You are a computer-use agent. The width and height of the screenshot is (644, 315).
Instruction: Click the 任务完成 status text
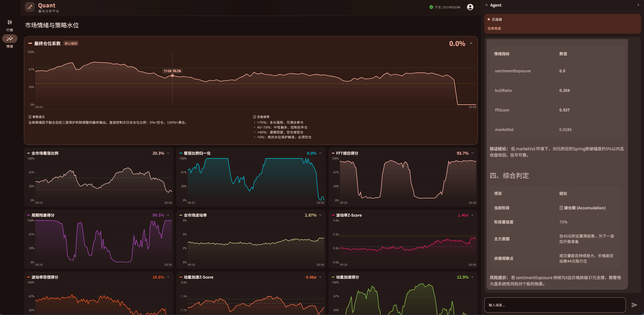pyautogui.click(x=494, y=29)
